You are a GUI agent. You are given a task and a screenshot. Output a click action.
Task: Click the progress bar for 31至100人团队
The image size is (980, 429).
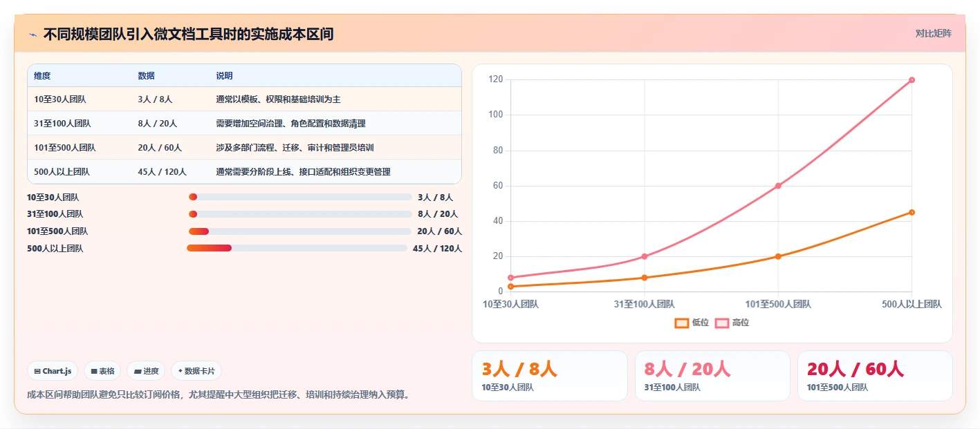pos(300,214)
